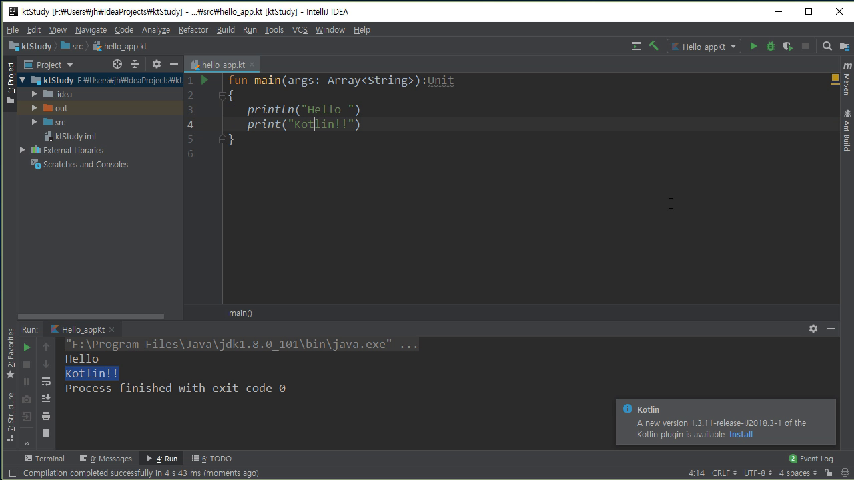854x480 pixels.
Task: Toggle soft-wrap in the Run console
Action: (x=46, y=381)
